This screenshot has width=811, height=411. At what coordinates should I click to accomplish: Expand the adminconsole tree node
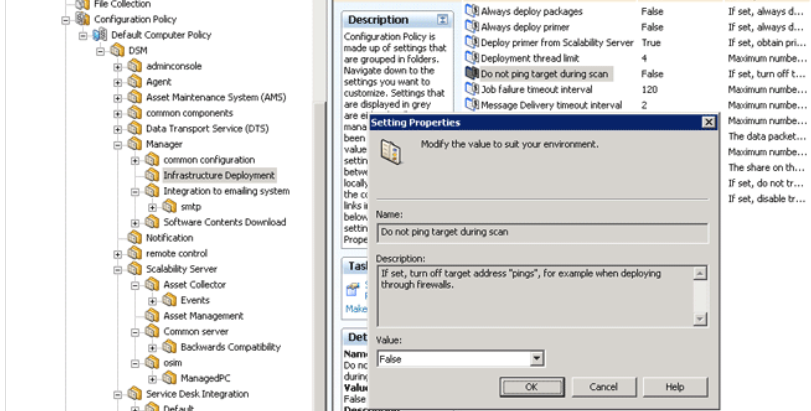117,67
